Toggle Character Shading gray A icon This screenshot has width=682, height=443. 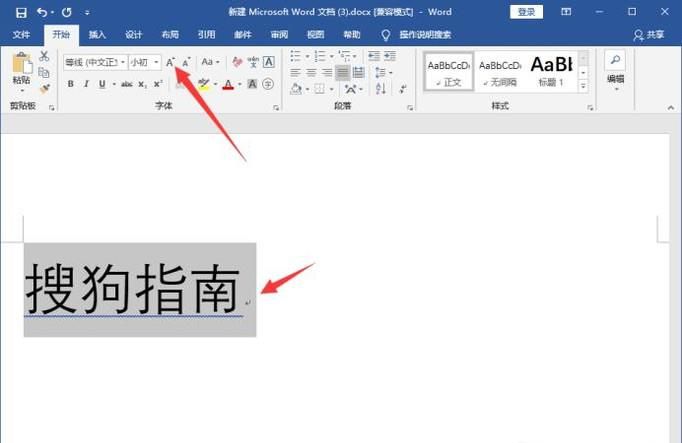pos(252,84)
